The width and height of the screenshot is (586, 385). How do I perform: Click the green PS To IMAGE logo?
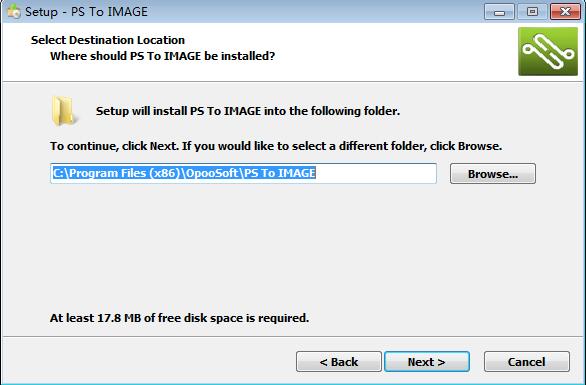[x=548, y=52]
